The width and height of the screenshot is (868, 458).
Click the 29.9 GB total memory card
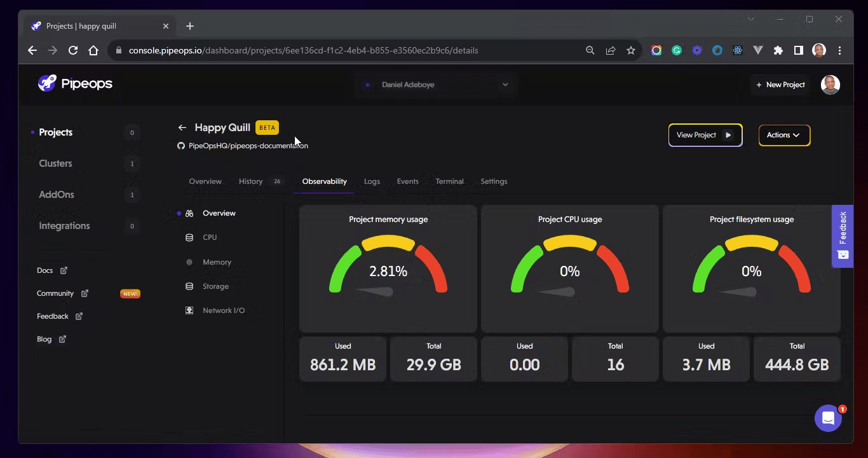tap(434, 359)
